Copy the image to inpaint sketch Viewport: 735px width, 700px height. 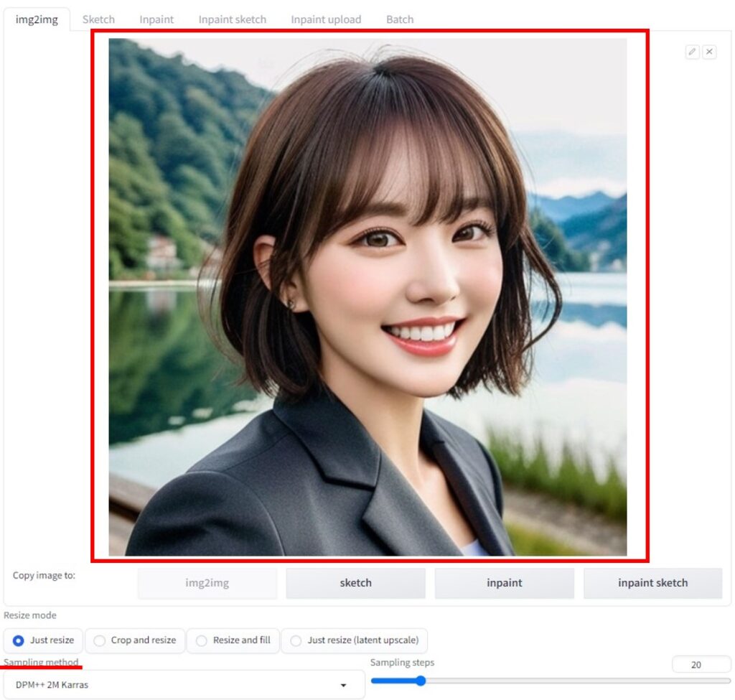(x=653, y=583)
